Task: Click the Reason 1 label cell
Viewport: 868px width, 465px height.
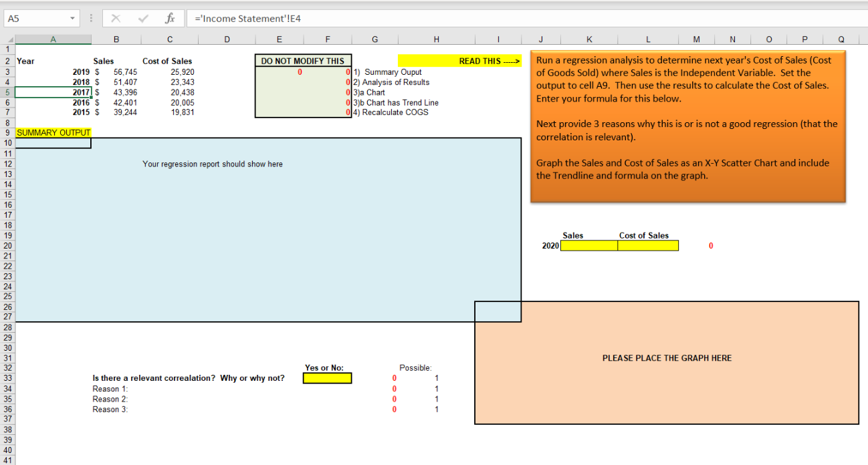Action: point(109,388)
